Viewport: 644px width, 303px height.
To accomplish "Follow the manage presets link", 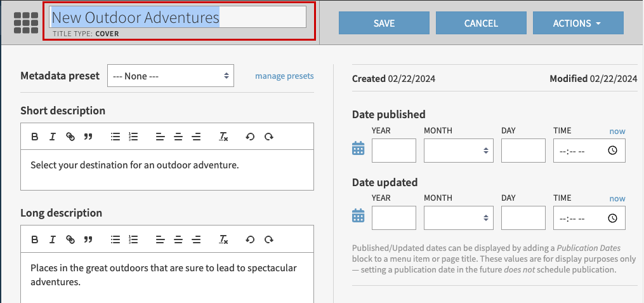I will 284,76.
